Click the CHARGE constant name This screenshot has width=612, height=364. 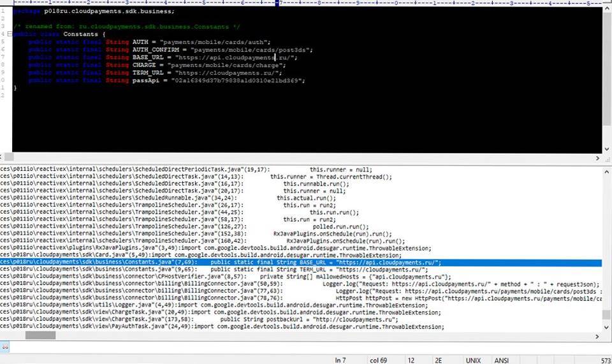(x=144, y=65)
